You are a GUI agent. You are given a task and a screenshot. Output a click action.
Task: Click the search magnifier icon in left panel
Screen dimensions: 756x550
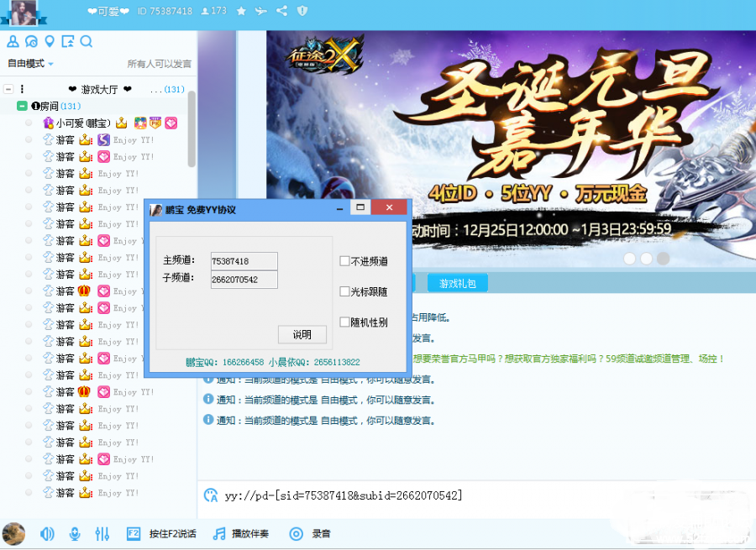pos(87,41)
